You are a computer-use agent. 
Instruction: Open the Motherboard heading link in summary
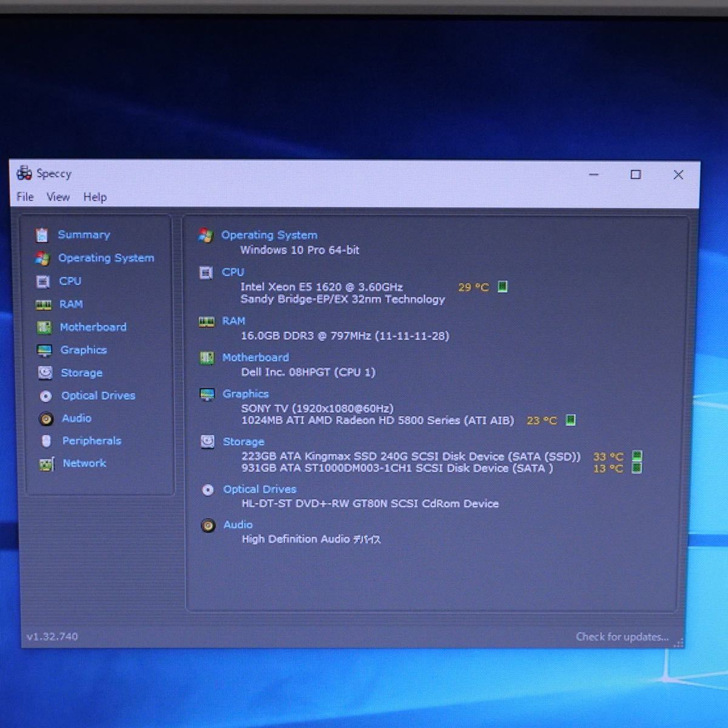pos(255,358)
